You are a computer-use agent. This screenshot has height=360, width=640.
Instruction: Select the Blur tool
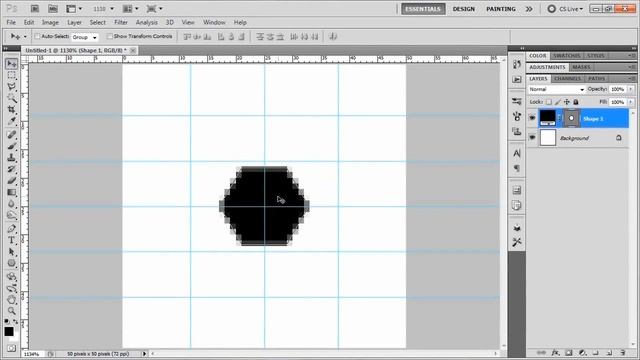pos(11,204)
